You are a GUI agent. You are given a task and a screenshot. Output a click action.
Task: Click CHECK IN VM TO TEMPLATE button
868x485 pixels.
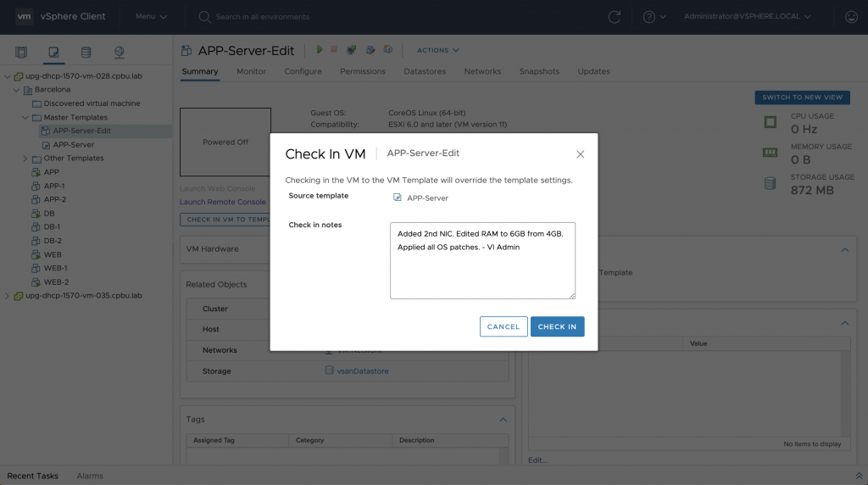[225, 220]
